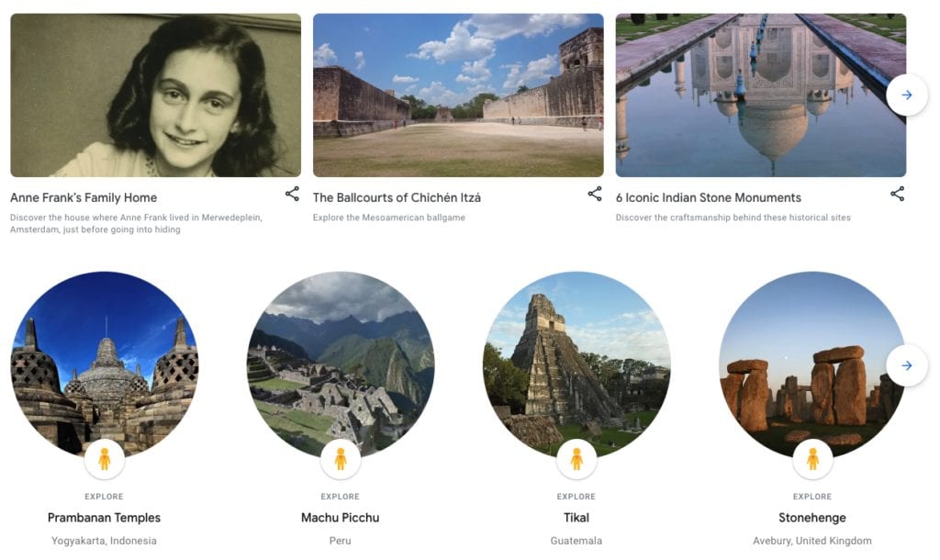Open the Chichén Itzá ballcourt photo
Screen dimensions: 940x560
pyautogui.click(x=458, y=95)
